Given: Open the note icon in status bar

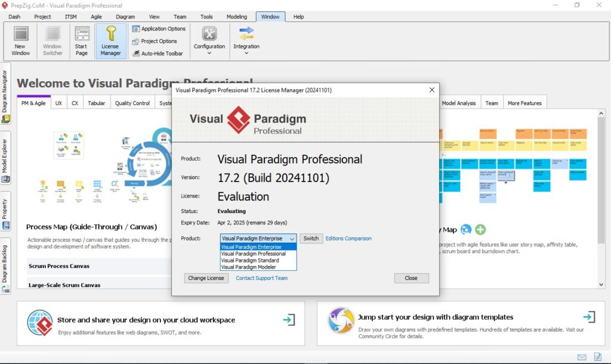Looking at the screenshot, I should coord(598,357).
